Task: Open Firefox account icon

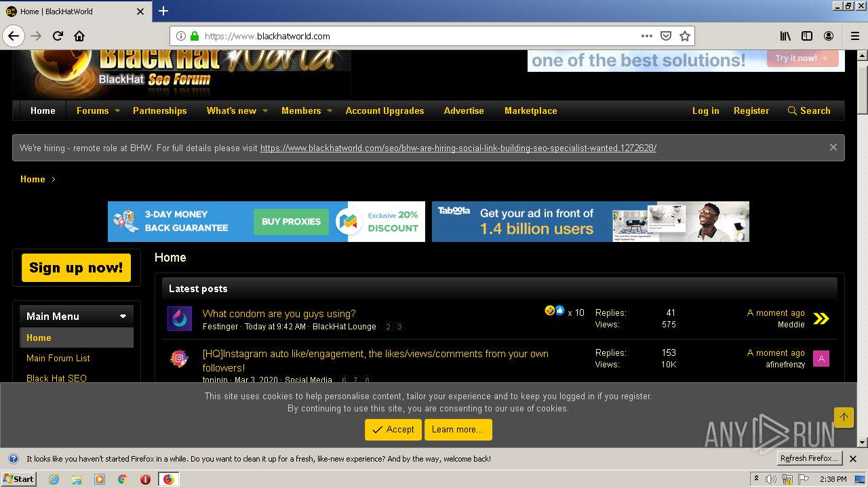Action: pos(829,36)
